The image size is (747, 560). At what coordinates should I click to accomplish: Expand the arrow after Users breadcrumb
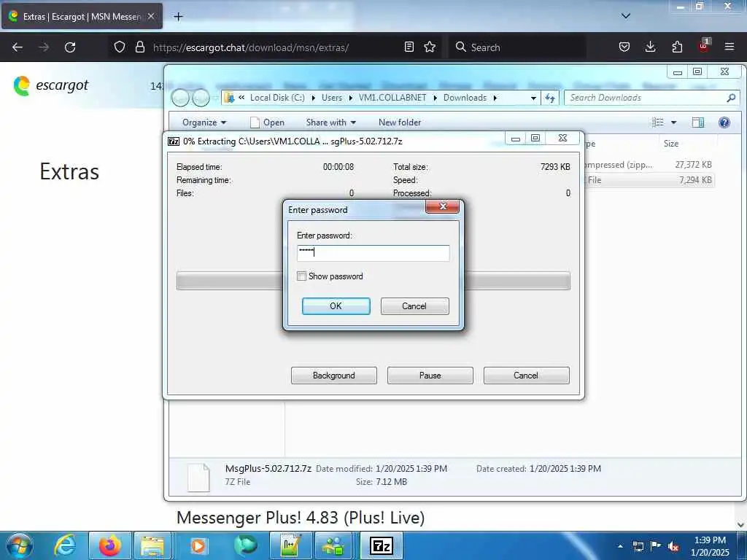coord(351,98)
